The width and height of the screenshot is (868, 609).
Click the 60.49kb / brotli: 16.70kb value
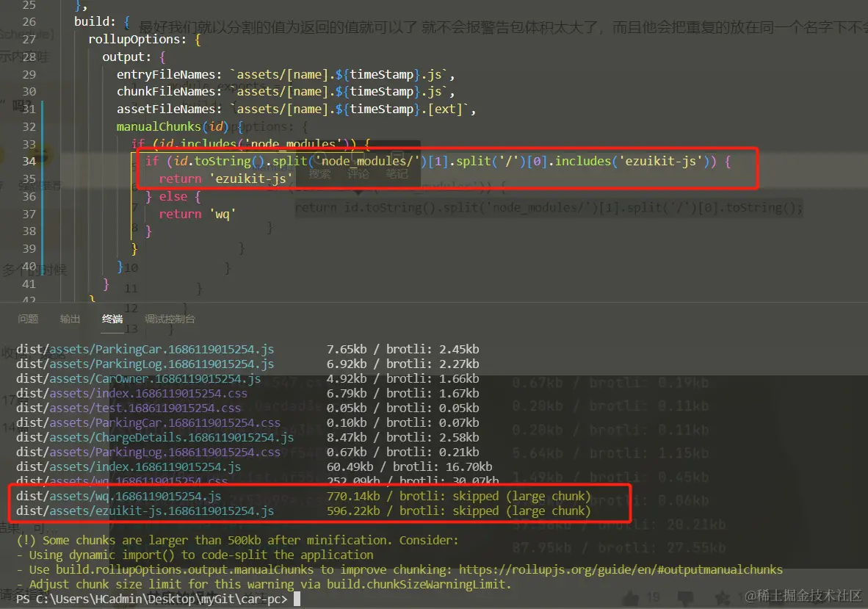[409, 466]
